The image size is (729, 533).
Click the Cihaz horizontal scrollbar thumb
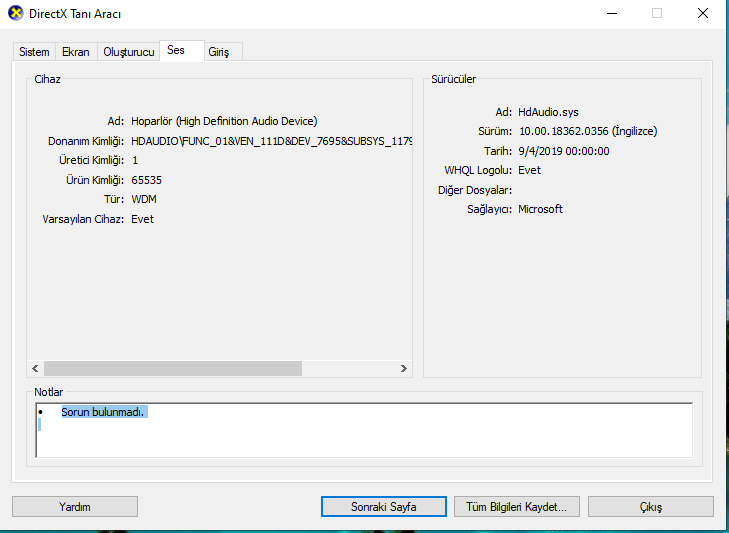point(173,368)
